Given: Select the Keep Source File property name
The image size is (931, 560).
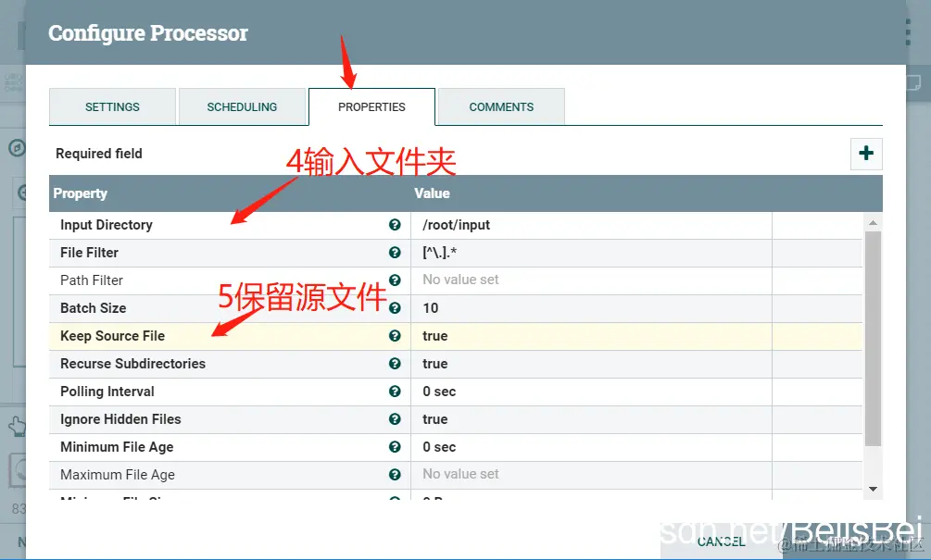Looking at the screenshot, I should (x=112, y=336).
